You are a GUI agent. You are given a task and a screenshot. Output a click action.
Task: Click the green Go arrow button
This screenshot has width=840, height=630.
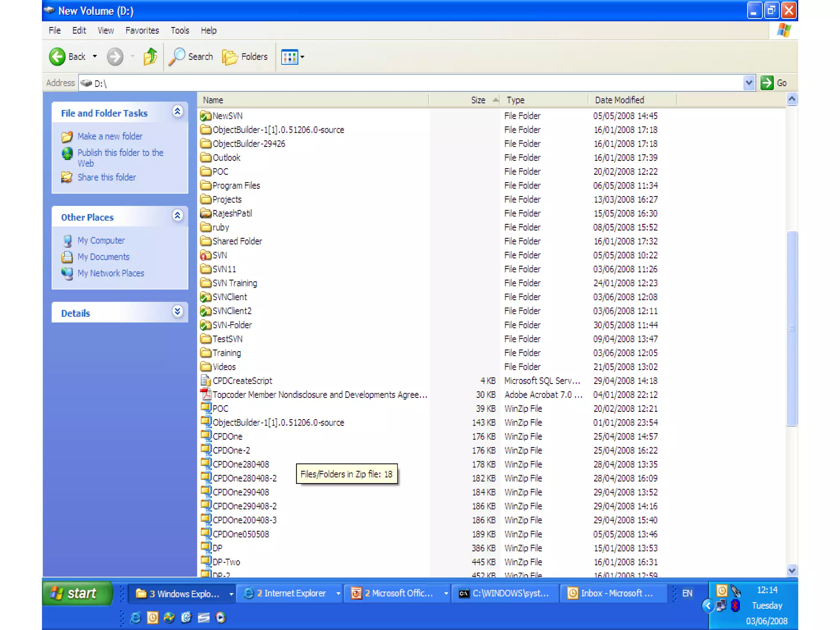[x=767, y=83]
